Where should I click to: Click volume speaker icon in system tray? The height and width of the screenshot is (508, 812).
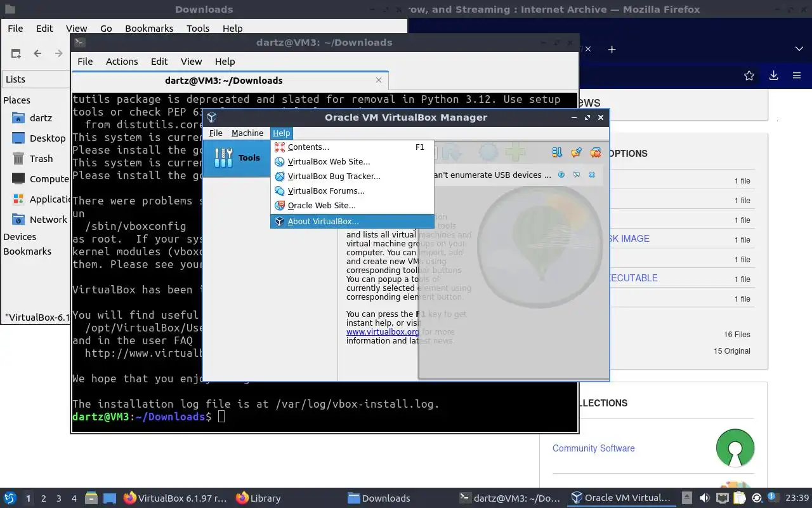(x=704, y=498)
